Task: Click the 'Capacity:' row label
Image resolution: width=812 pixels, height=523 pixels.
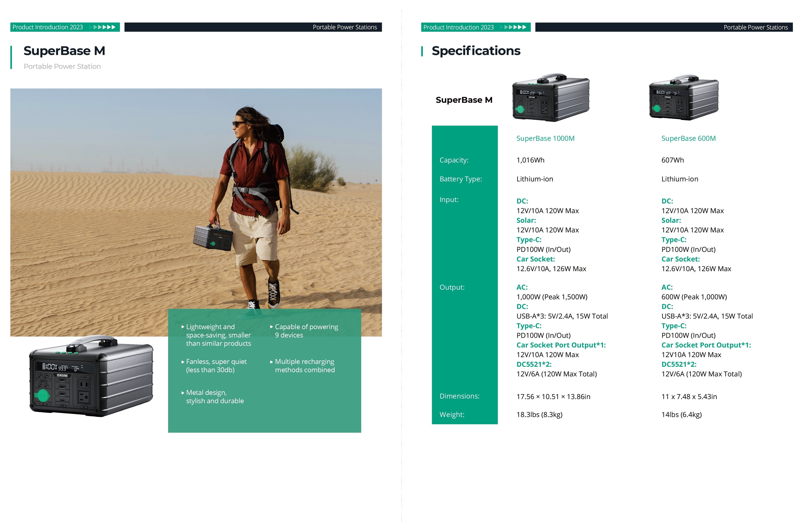Action: (x=454, y=160)
